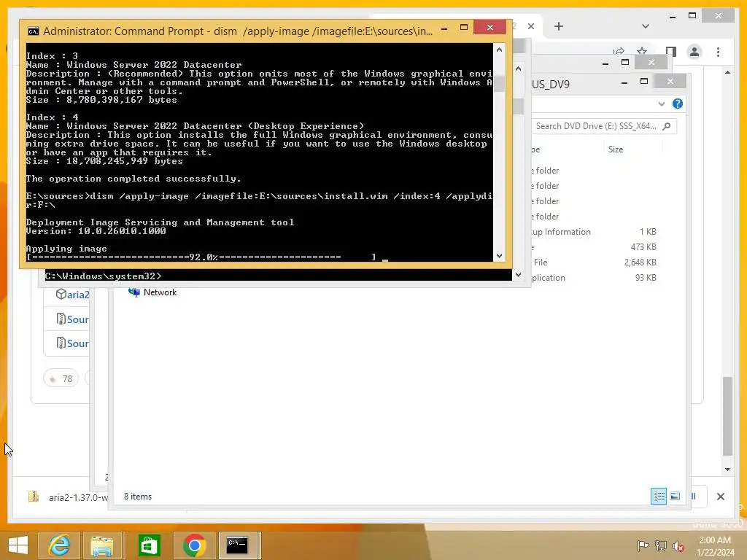Close the current Chrome tab
This screenshot has width=747, height=560.
click(x=531, y=26)
